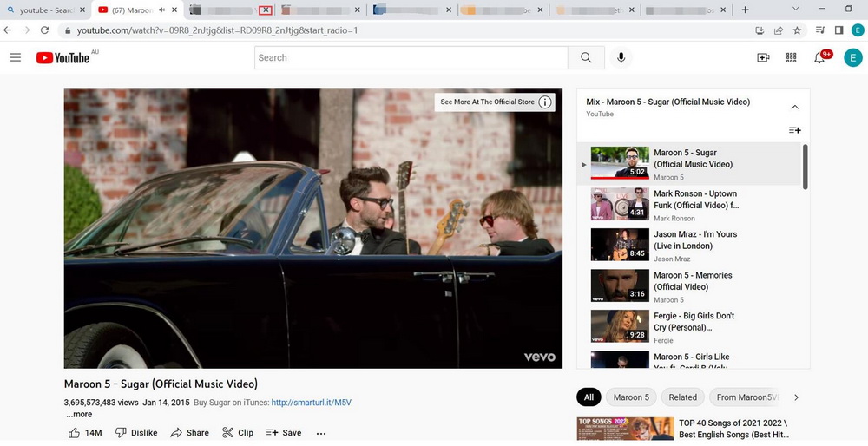Open the YouTube apps grid icon

pyautogui.click(x=791, y=57)
